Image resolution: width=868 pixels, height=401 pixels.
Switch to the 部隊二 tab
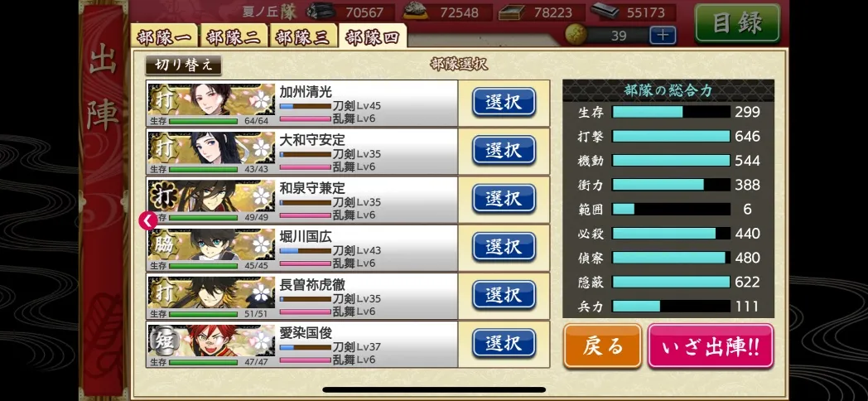(x=234, y=37)
